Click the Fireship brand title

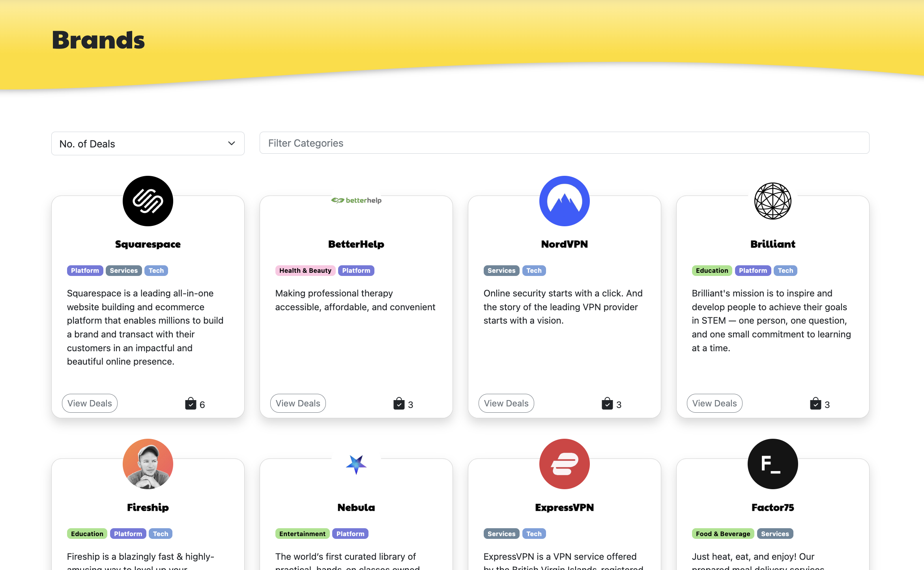[x=148, y=507]
